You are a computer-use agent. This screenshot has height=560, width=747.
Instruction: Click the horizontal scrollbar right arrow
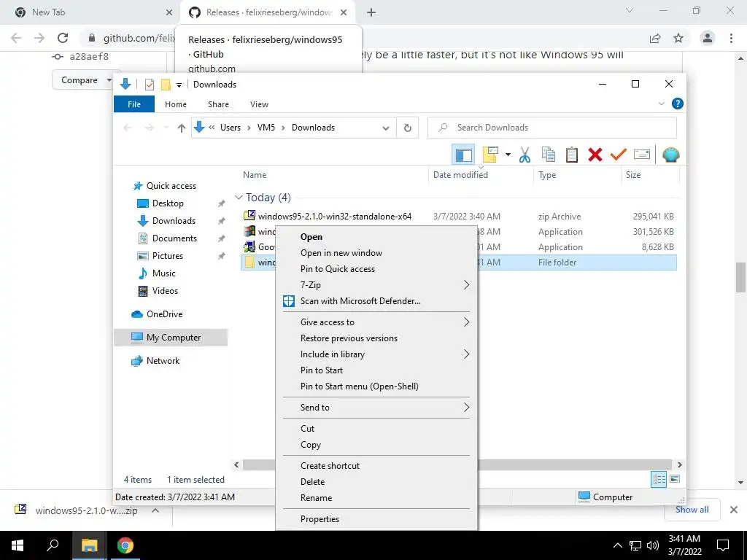pos(679,464)
